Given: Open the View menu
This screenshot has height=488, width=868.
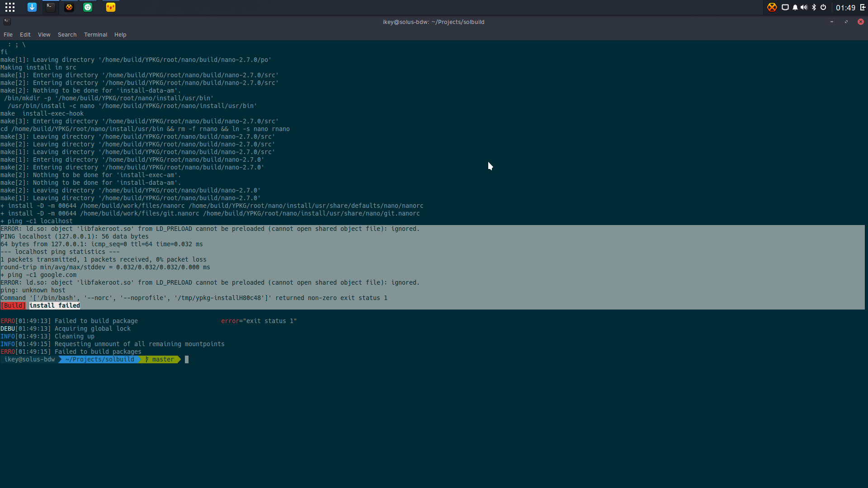Looking at the screenshot, I should click(44, 35).
